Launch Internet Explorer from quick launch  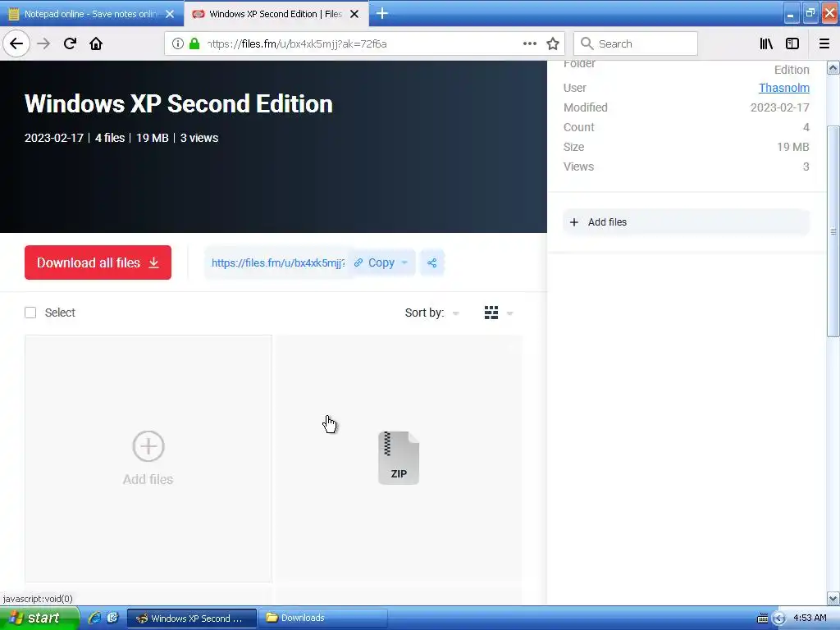95,618
